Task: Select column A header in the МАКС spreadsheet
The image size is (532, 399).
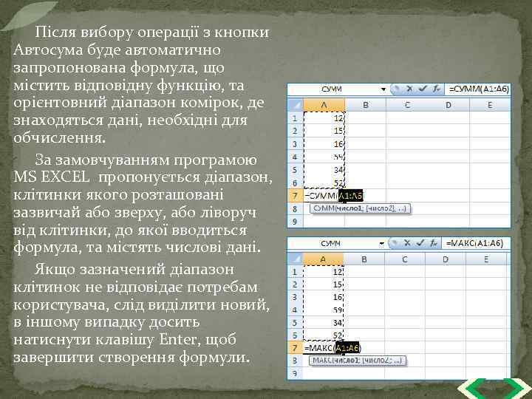Action: 324,259
